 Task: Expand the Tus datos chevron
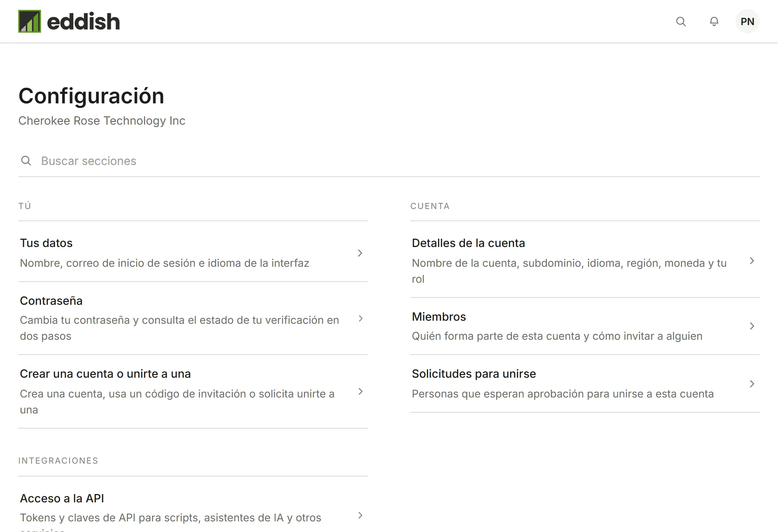(360, 253)
